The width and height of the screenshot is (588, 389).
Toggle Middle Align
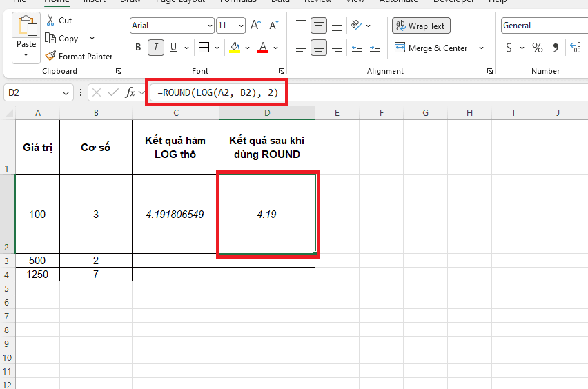(318, 25)
